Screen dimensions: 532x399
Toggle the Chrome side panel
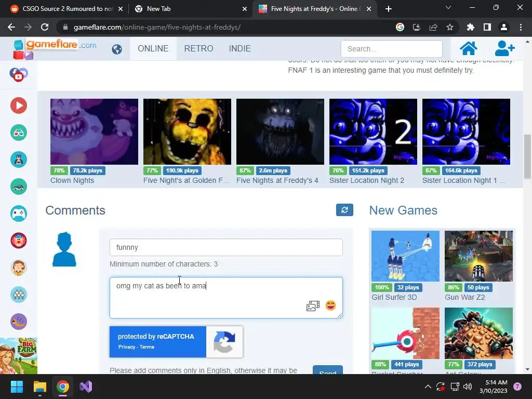[487, 27]
